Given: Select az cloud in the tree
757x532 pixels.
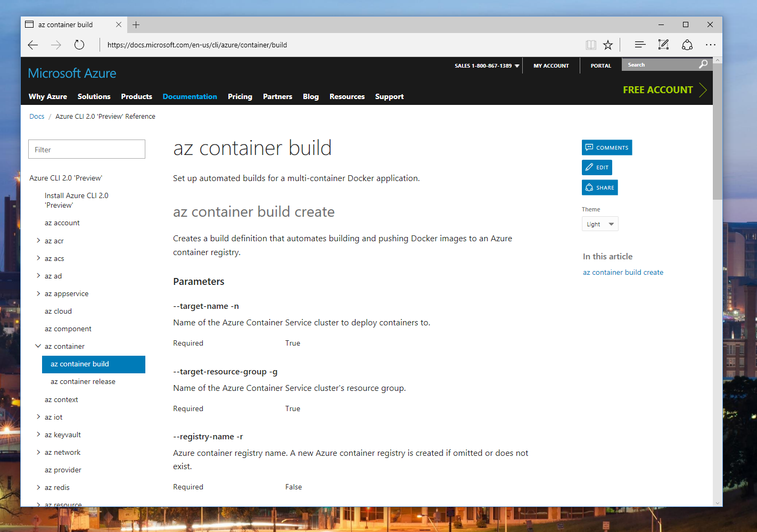Looking at the screenshot, I should click(x=58, y=312).
